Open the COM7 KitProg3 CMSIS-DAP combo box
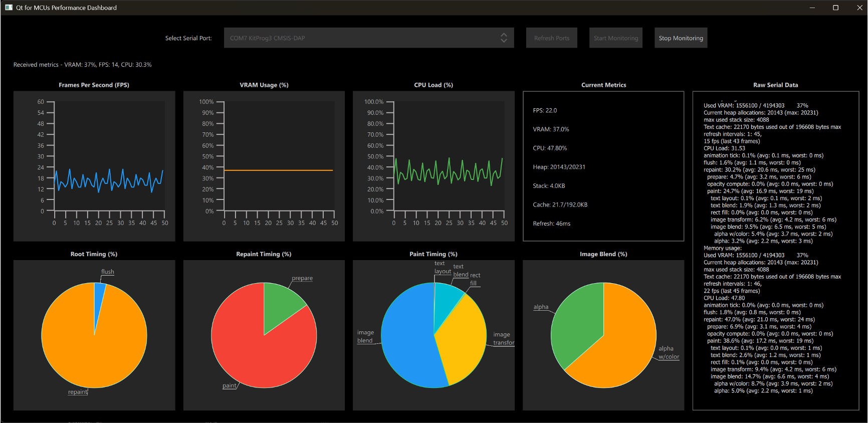This screenshot has width=868, height=423. tap(361, 38)
